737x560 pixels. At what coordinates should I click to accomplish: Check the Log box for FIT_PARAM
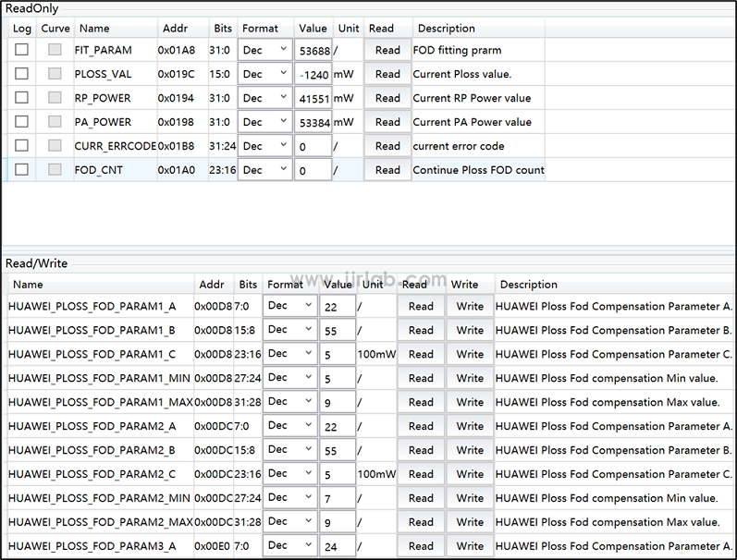tap(21, 49)
